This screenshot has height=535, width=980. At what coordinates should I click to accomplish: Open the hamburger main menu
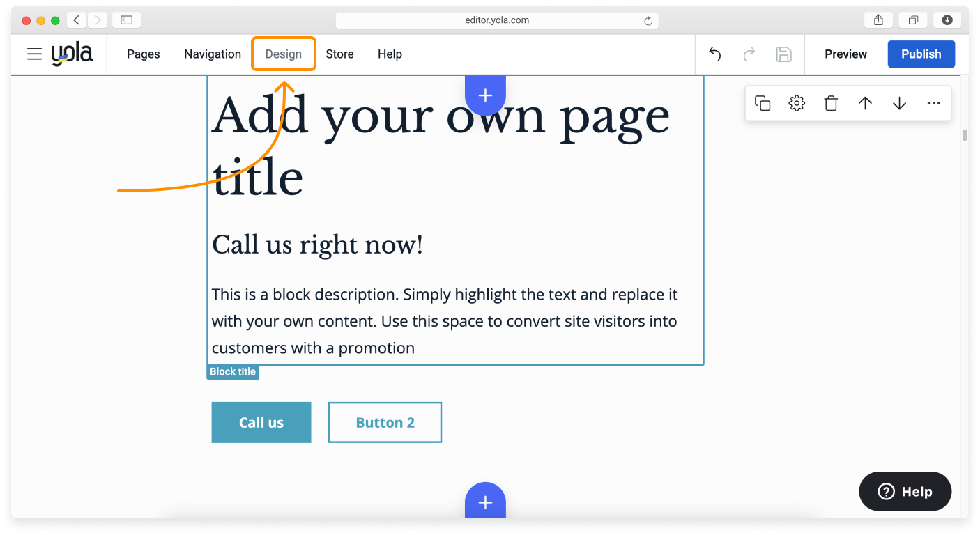coord(34,54)
